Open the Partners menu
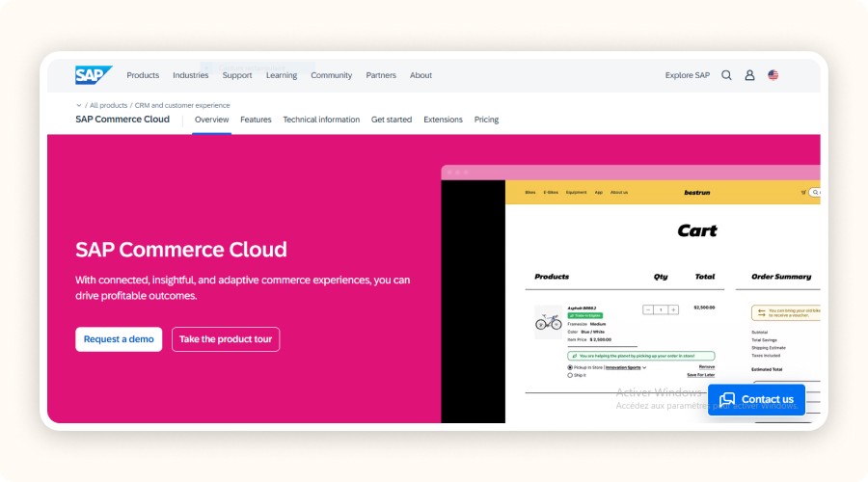 point(381,75)
